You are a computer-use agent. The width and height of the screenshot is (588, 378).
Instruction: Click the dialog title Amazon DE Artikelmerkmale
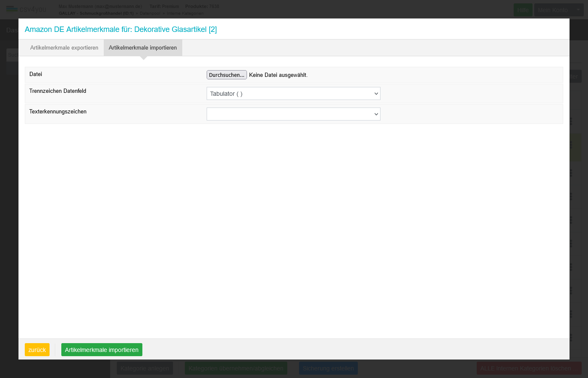pyautogui.click(x=121, y=29)
